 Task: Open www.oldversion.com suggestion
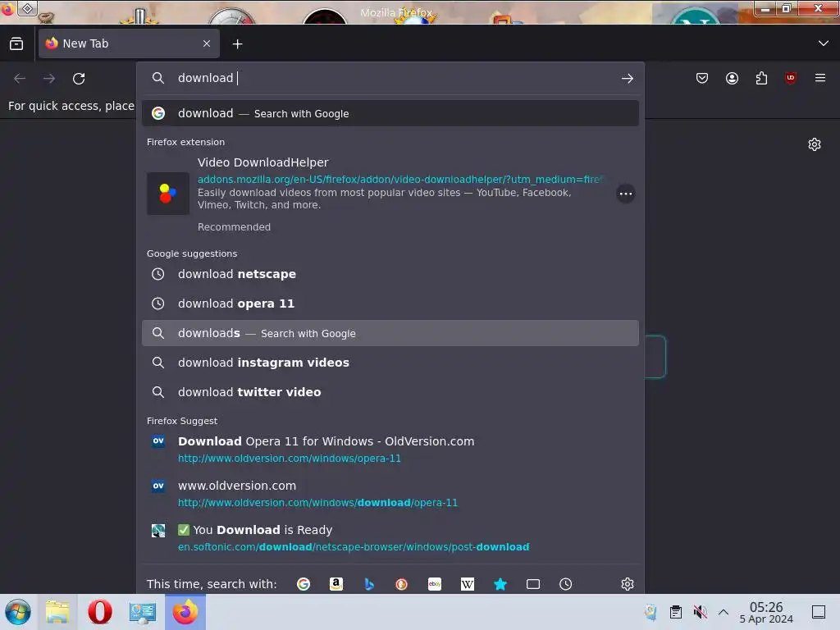pyautogui.click(x=390, y=494)
